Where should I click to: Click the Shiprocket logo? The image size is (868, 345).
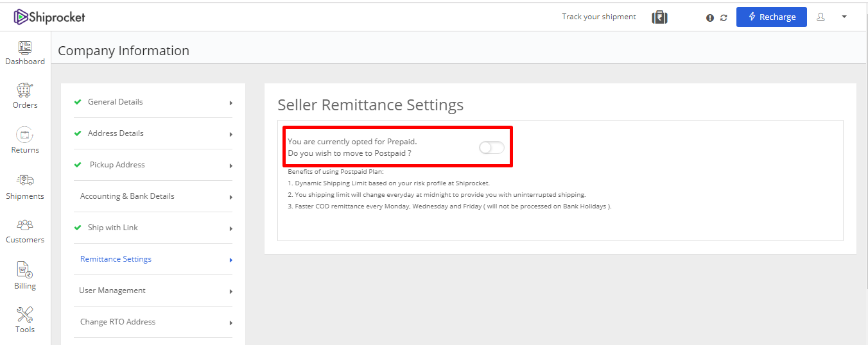point(49,17)
